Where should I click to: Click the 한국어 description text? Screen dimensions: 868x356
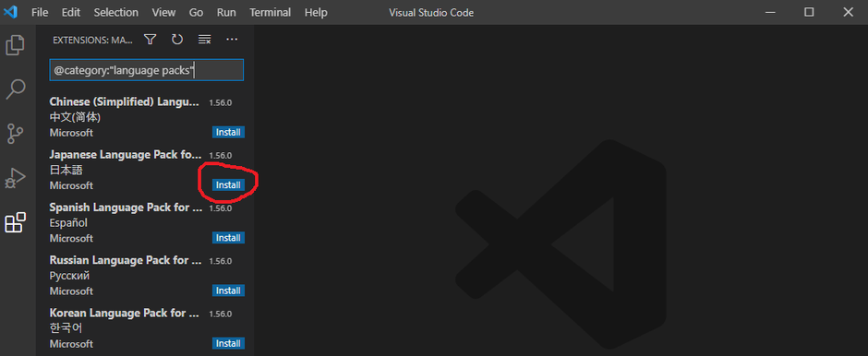[66, 327]
